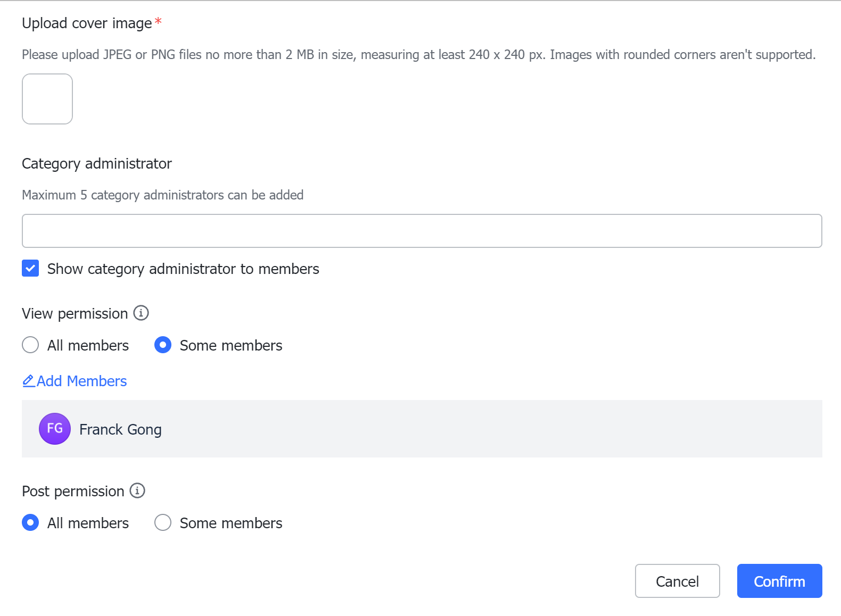Screen dimensions: 841x616
Task: Click the Cancel button
Action: tap(678, 581)
